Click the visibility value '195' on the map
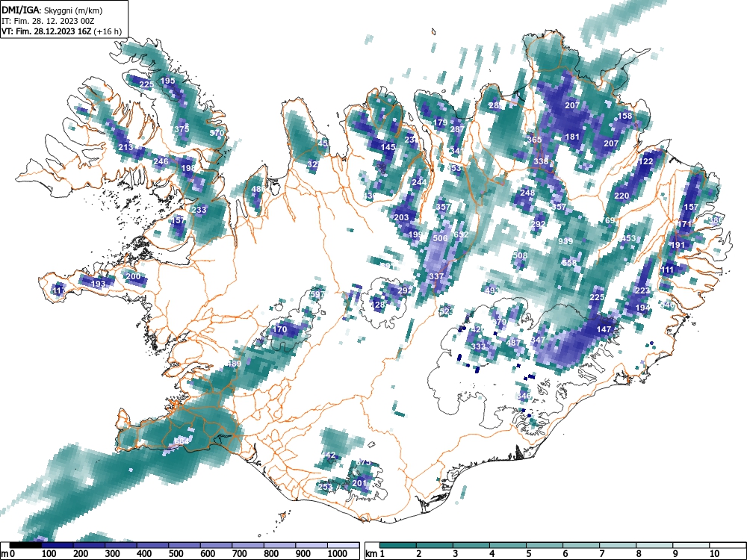This screenshot has height=560, width=747. 167,81
